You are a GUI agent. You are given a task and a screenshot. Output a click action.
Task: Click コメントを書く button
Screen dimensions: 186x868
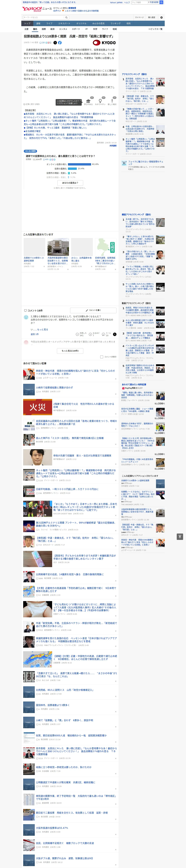[x=93, y=310]
